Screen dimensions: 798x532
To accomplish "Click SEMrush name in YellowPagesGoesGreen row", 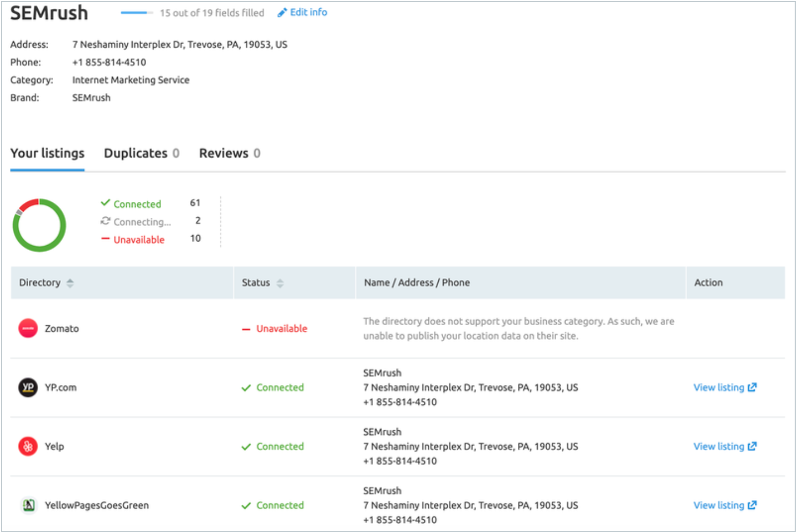I will (382, 491).
